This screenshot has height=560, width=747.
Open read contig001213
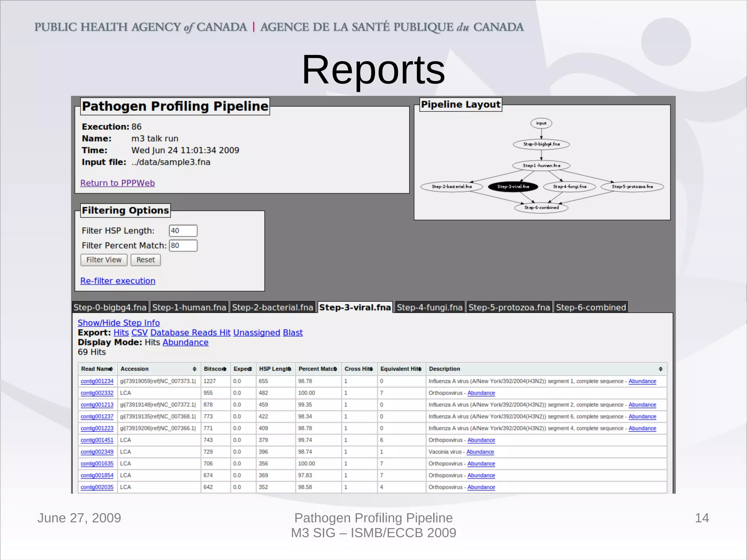coord(97,405)
